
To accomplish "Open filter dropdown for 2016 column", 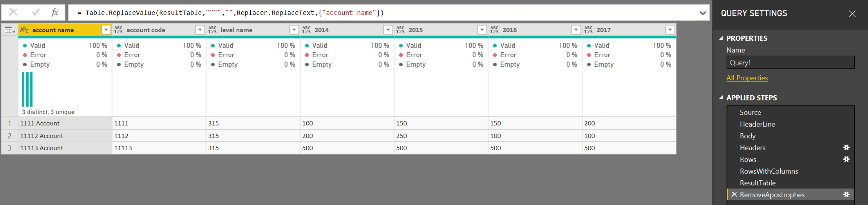I will click(576, 30).
